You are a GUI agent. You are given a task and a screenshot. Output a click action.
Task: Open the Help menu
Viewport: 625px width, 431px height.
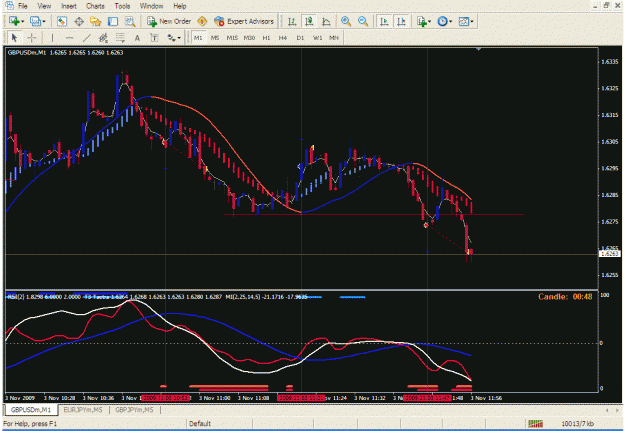point(180,6)
